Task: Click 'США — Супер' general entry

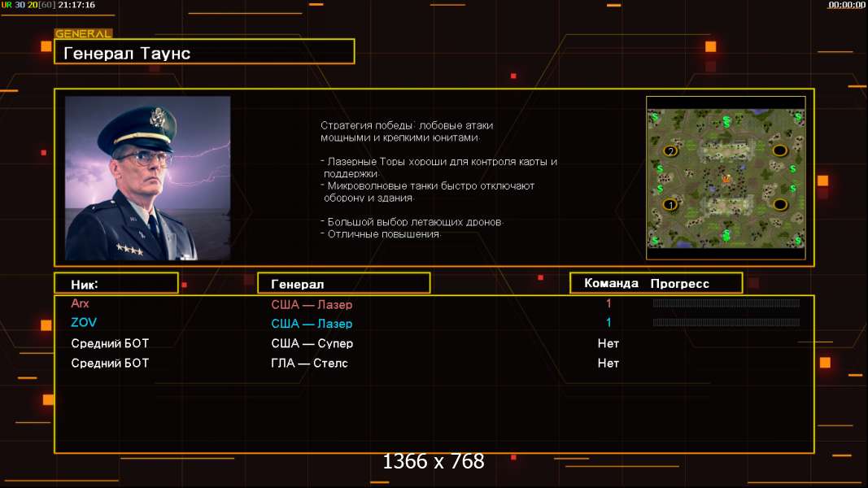Action: [312, 343]
